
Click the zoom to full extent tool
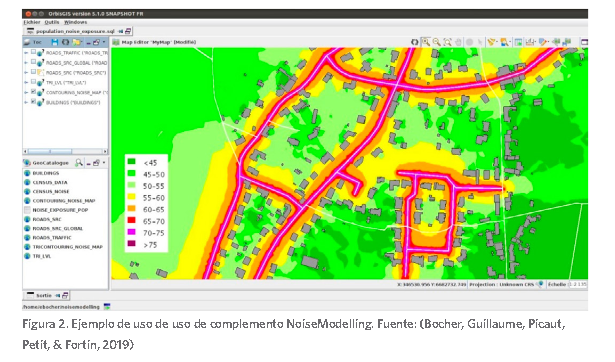tap(448, 42)
